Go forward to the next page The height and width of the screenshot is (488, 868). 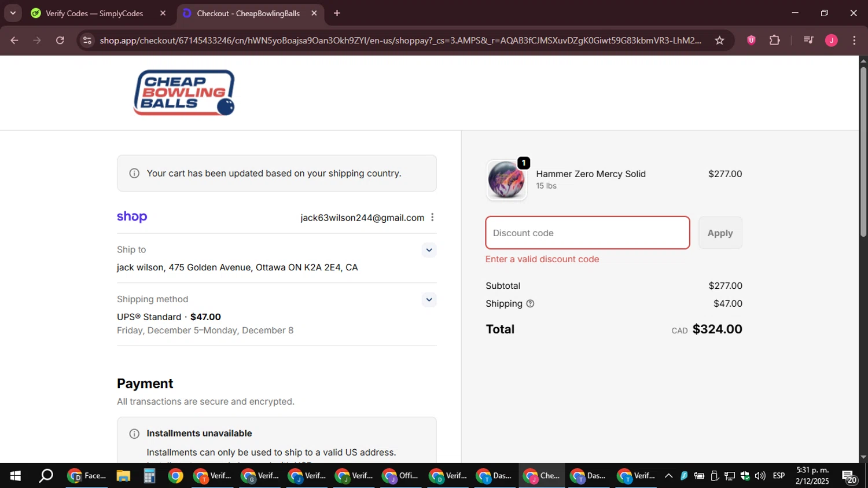point(37,41)
